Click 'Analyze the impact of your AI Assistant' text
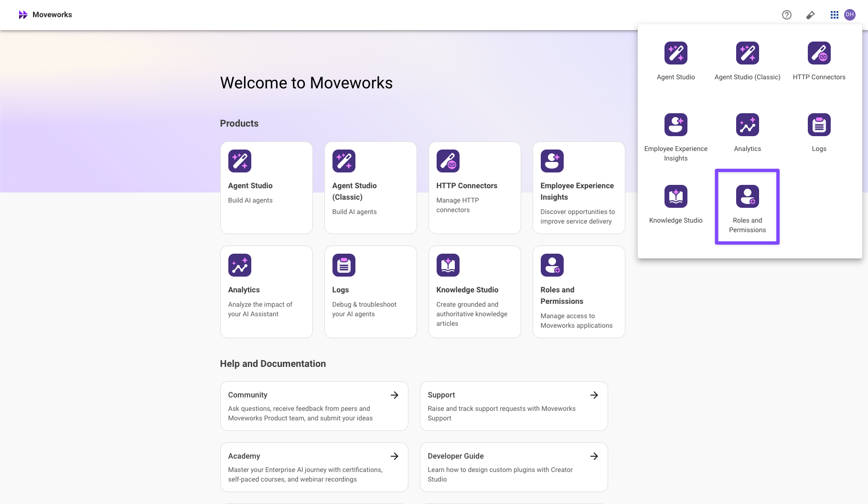Screen dimensions: 868x504 260,309
